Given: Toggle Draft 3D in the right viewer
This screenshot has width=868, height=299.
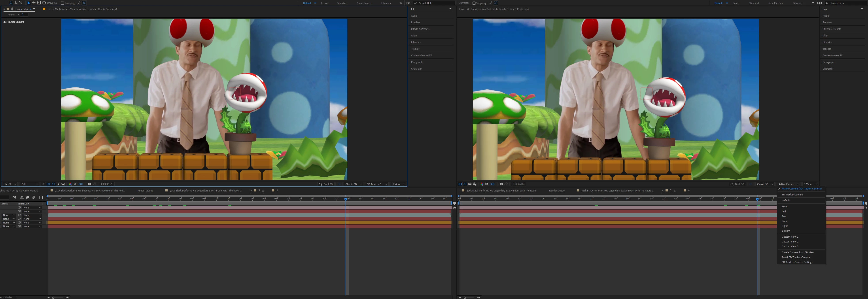Looking at the screenshot, I should [738, 184].
